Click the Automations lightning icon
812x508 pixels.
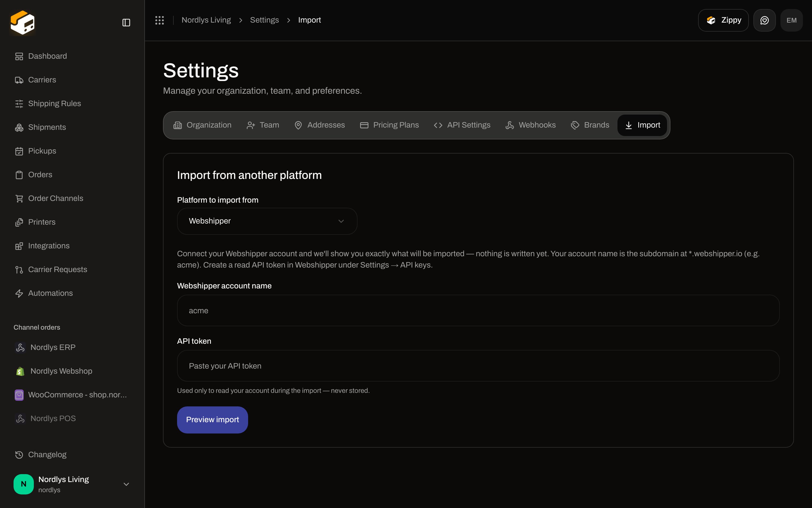[19, 293]
